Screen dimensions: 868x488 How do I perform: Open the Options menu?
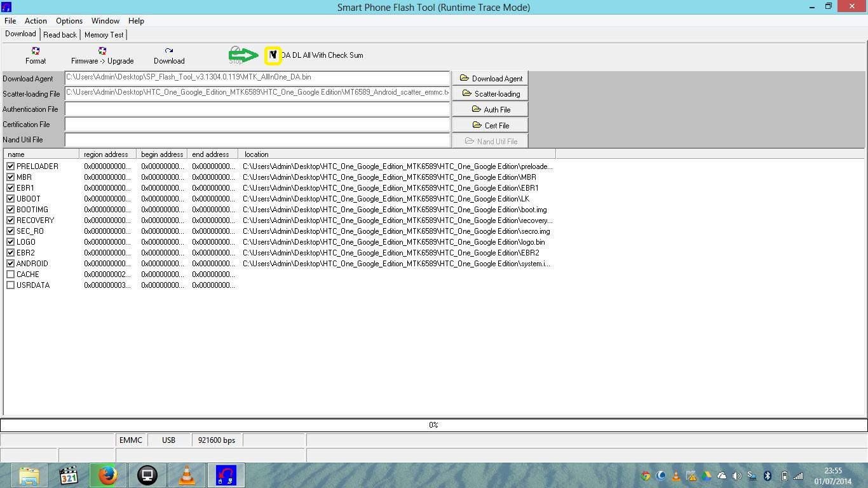[69, 20]
